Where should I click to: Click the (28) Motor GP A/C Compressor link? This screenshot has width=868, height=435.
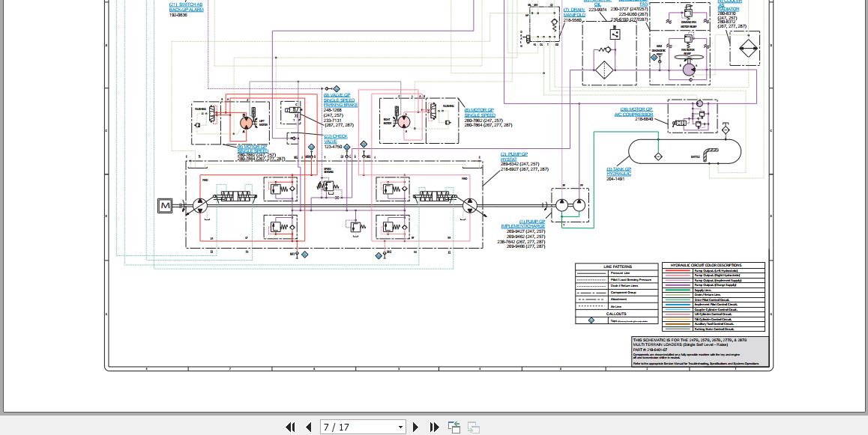[x=636, y=112]
